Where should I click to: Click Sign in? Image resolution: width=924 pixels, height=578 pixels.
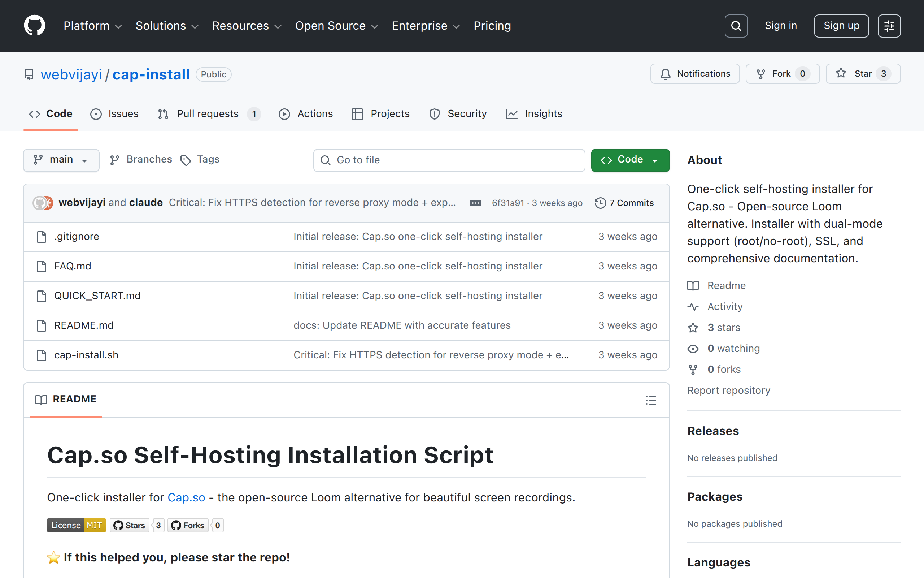click(781, 26)
